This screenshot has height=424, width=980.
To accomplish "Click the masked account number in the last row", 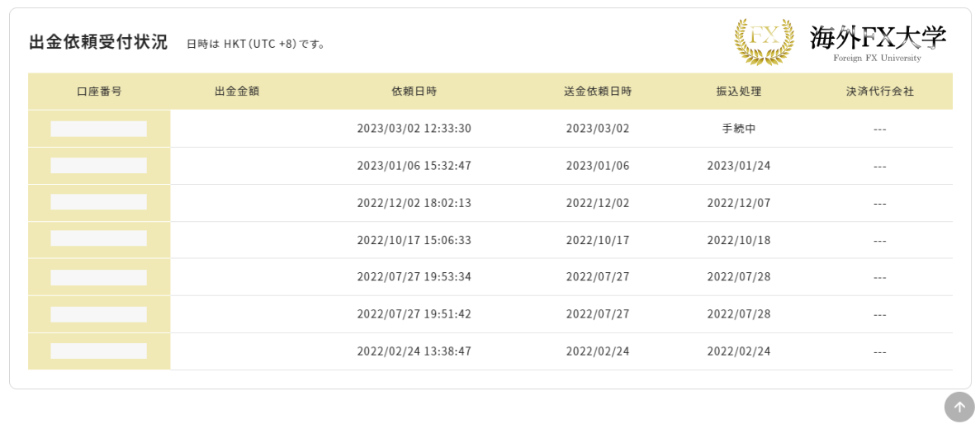I will pyautogui.click(x=99, y=351).
